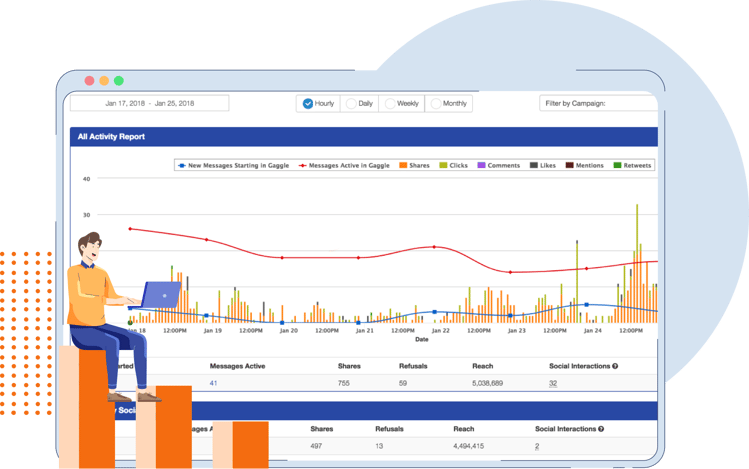Toggle the Retweets legend entry
This screenshot has width=749, height=469.
tap(632, 165)
